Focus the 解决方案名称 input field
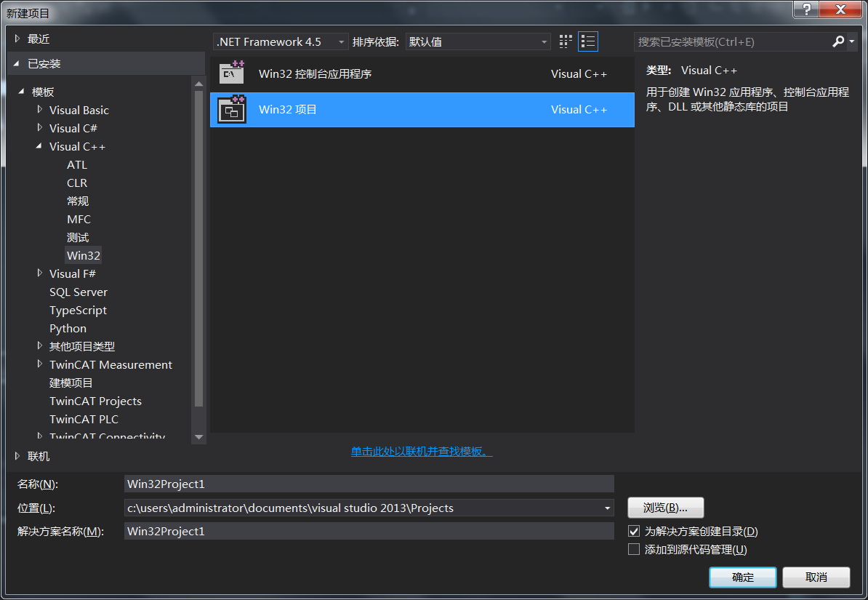Image resolution: width=868 pixels, height=600 pixels. tap(369, 532)
